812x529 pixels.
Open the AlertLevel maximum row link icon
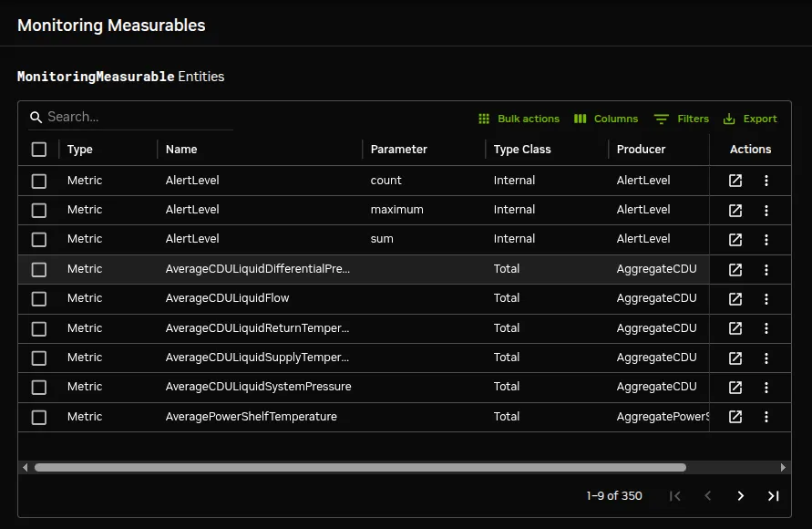(735, 210)
